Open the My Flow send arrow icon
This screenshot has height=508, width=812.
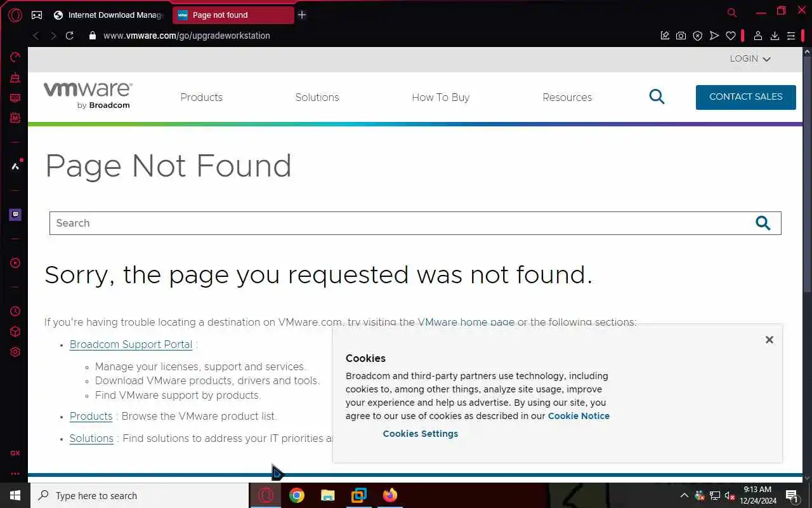pyautogui.click(x=714, y=36)
